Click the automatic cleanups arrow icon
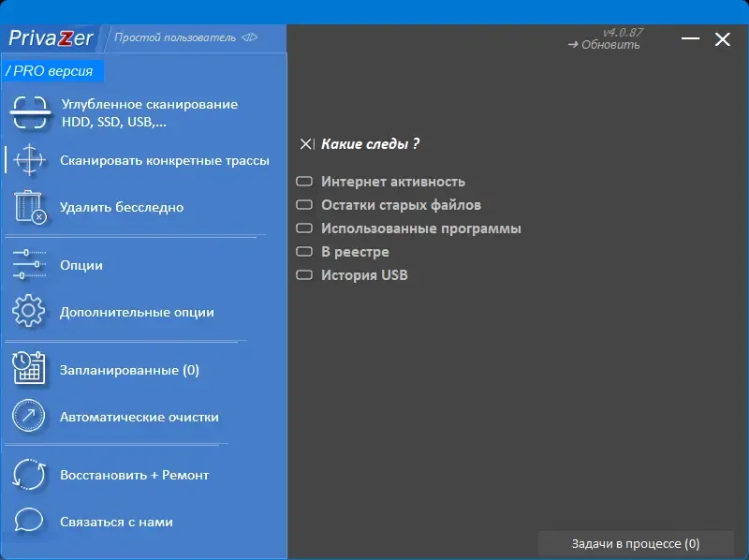 30,417
